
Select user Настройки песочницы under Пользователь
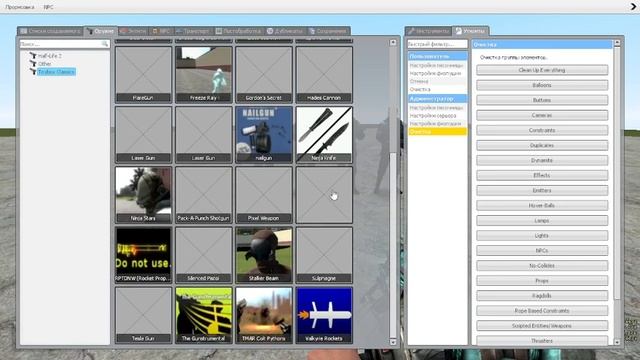[437, 65]
